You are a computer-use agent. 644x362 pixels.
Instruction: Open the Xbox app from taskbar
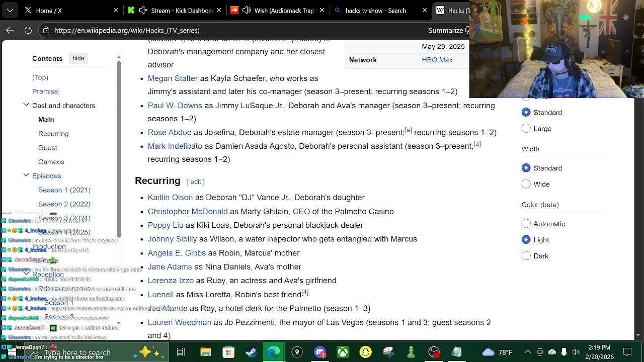343,352
